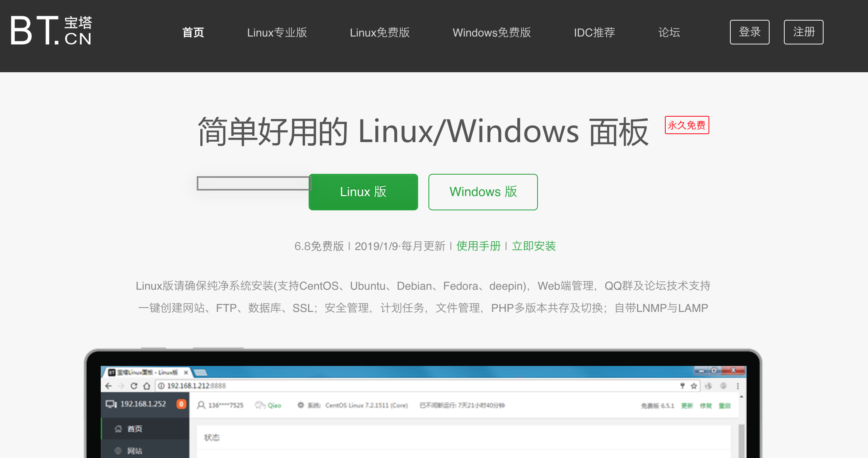Image resolution: width=868 pixels, height=458 pixels.
Task: Click the orange 0 notification badge in preview
Action: [x=181, y=404]
